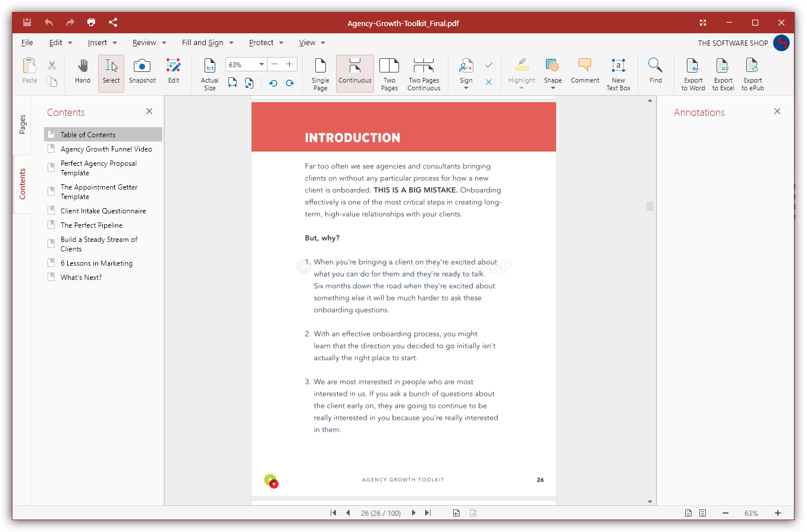Activate the Snapshot tool
This screenshot has width=807, height=532.
[142, 73]
